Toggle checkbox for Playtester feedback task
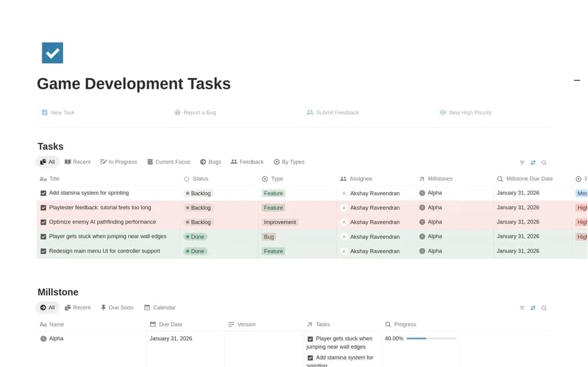 (43, 208)
